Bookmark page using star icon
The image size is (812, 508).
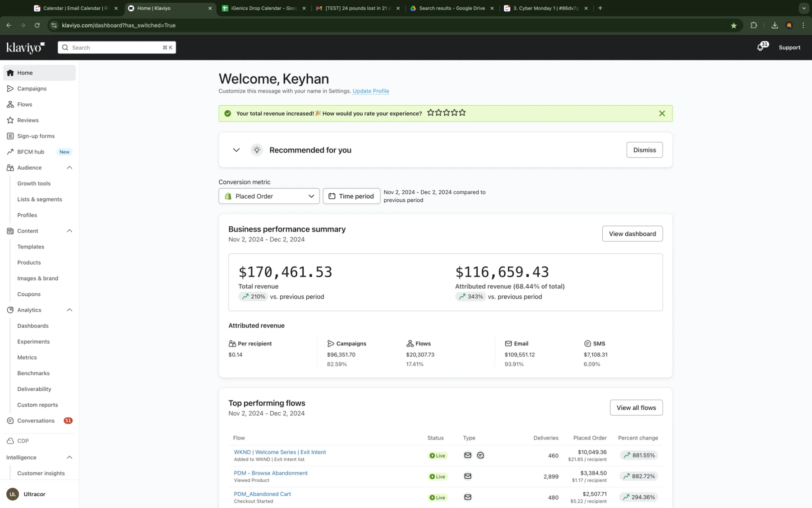734,25
